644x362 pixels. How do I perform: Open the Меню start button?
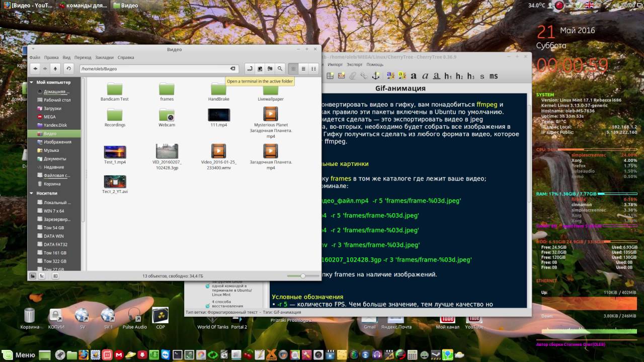point(20,355)
